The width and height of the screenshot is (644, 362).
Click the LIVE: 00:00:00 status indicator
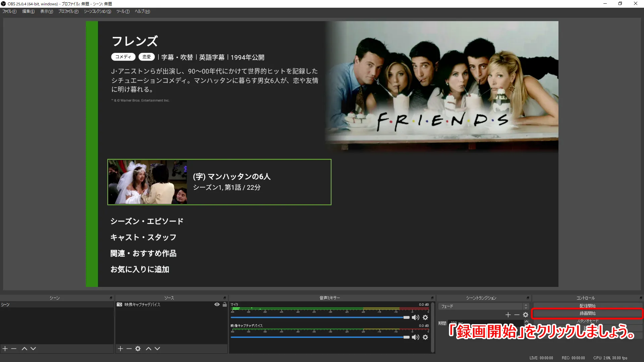pos(541,358)
